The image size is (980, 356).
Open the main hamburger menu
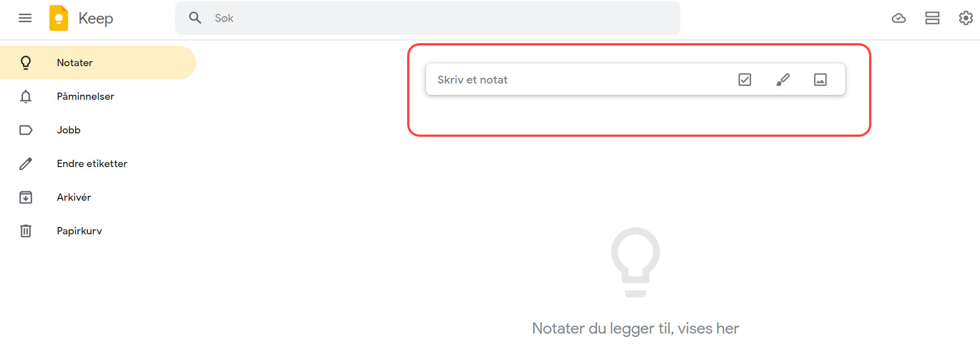[25, 18]
